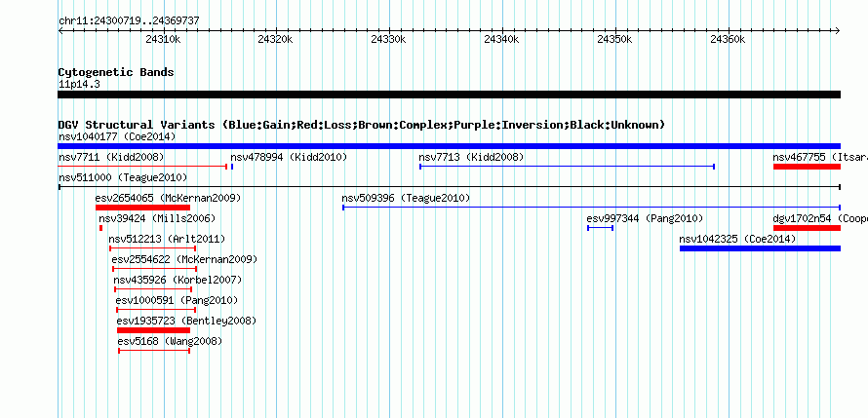Click the nsv511000 black line
This screenshot has width=868, height=418.
(x=449, y=187)
